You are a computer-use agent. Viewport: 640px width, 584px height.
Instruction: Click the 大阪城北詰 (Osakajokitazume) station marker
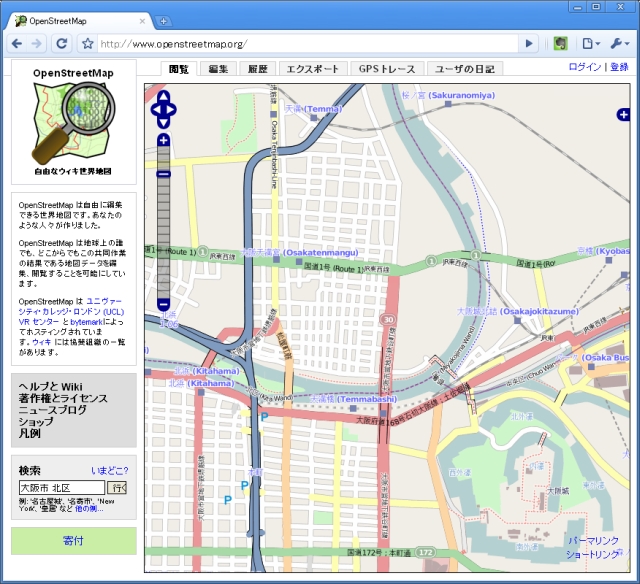tap(518, 321)
